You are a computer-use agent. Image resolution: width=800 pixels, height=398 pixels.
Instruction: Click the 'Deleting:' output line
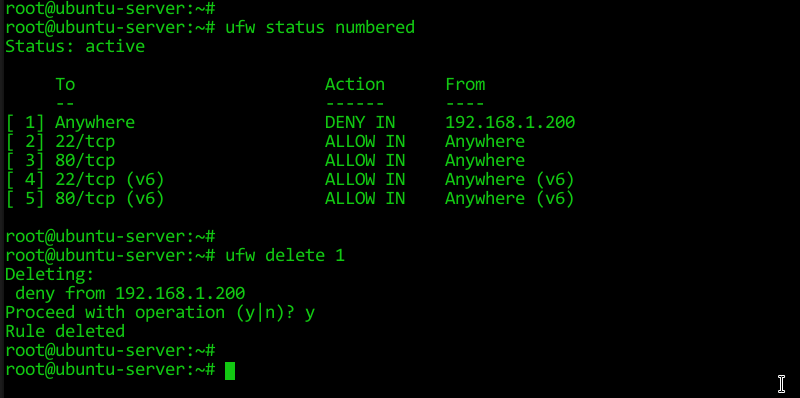click(x=50, y=275)
